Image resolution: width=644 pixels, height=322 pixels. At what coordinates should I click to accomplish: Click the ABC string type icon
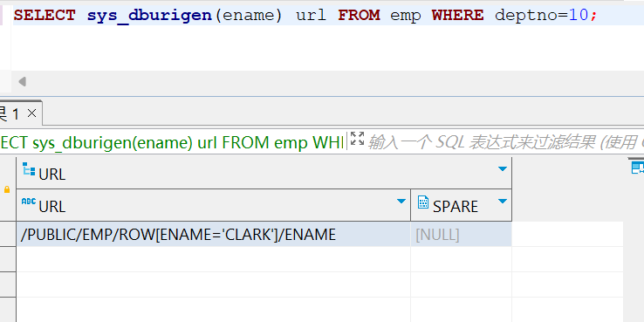click(x=28, y=202)
